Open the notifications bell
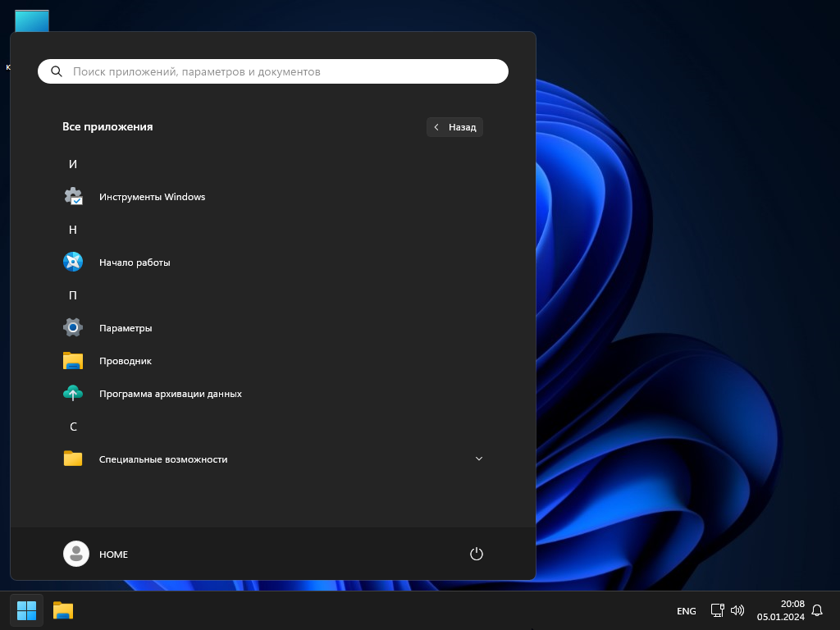840x630 pixels. [816, 610]
